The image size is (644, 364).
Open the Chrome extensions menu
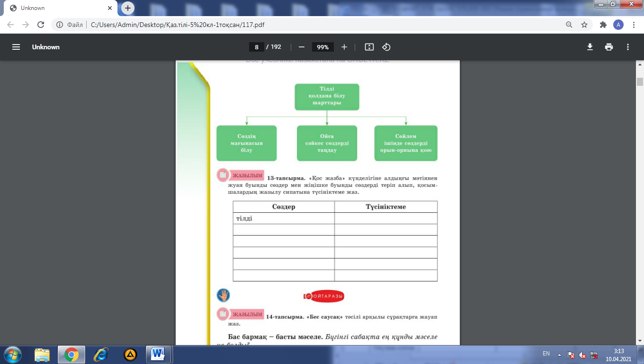tap(603, 25)
